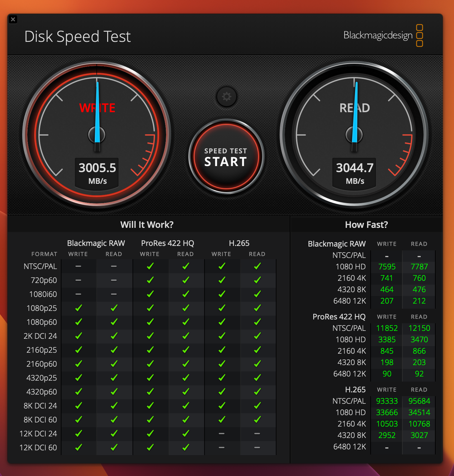Start the speed test
The image size is (454, 476).
tap(226, 157)
